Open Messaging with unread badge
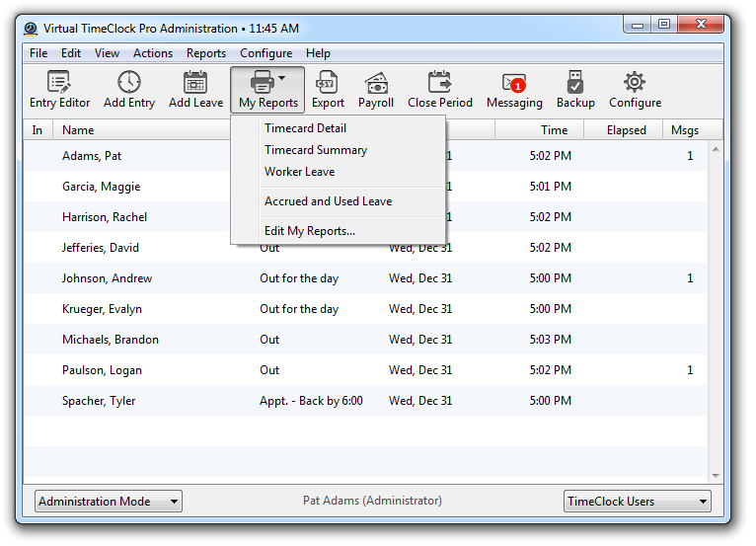The image size is (756, 546). coord(514,90)
